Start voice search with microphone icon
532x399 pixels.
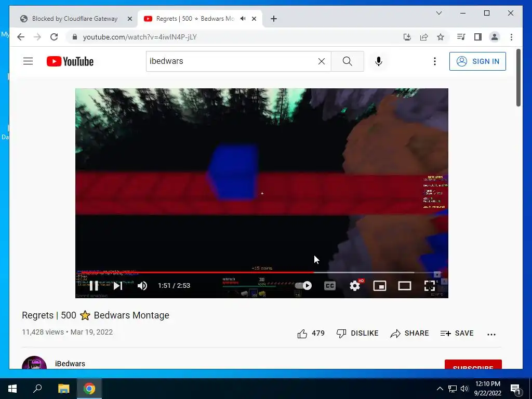(x=379, y=61)
